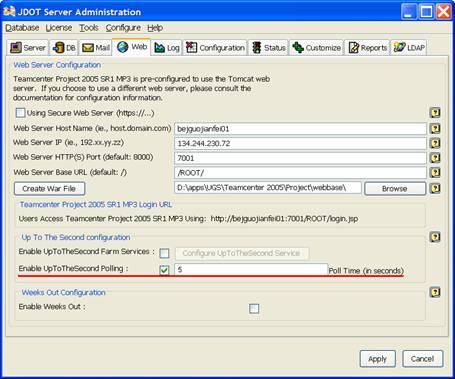Enable UpToTheSecond Farm Services checkbox
This screenshot has height=379, width=455.
coord(164,253)
